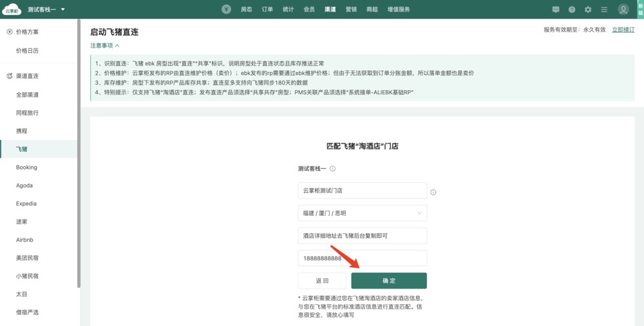Expand the 福建 / 厦门 / 思明 region dropdown
Image resolution: width=644 pixels, height=326 pixels.
pyautogui.click(x=362, y=213)
